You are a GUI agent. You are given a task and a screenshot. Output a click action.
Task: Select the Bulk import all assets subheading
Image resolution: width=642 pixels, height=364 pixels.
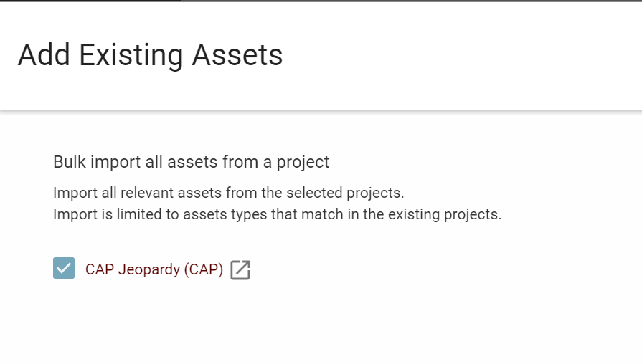(x=192, y=162)
